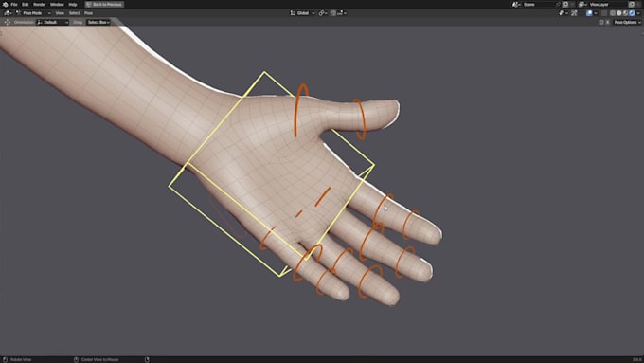Open the scene browse icon dropdown

click(x=516, y=4)
